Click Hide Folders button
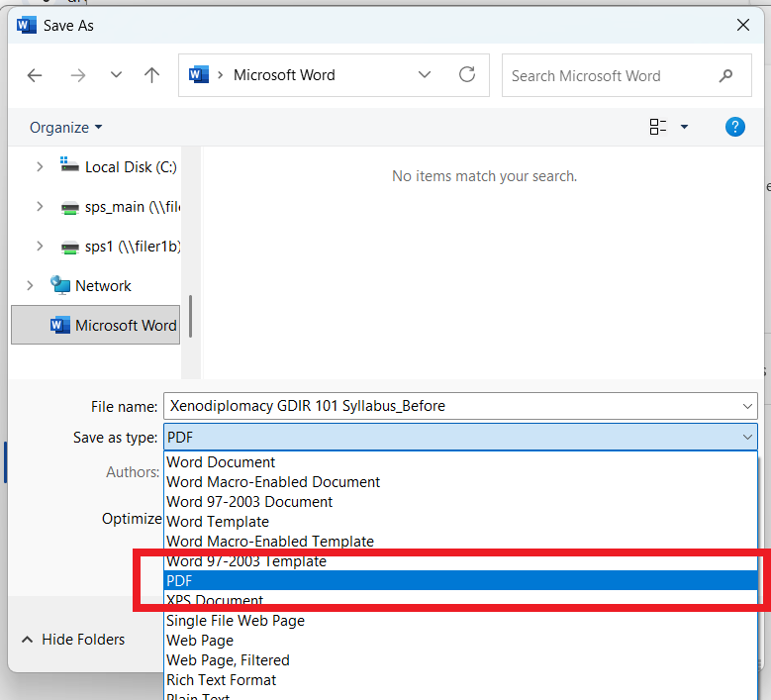 tap(73, 640)
